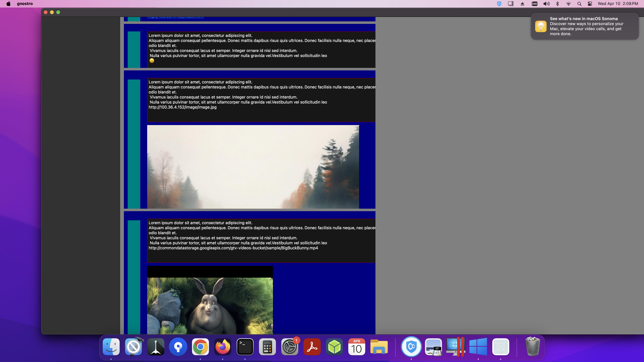Open the Apple menu
The height and width of the screenshot is (362, 644).
click(x=8, y=4)
